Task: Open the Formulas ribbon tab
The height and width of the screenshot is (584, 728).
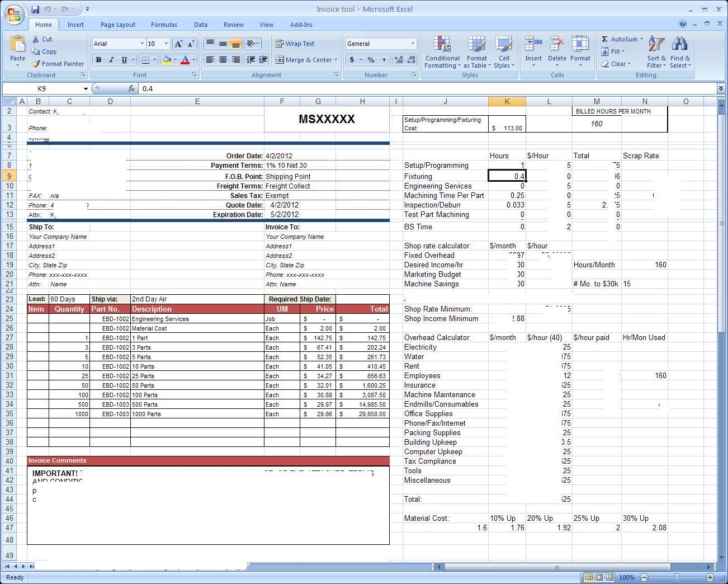Action: [x=164, y=25]
